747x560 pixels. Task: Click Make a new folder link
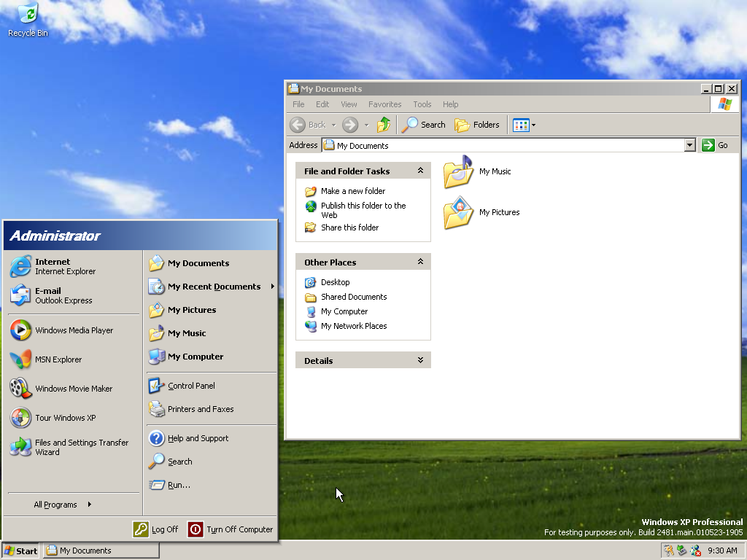coord(352,191)
